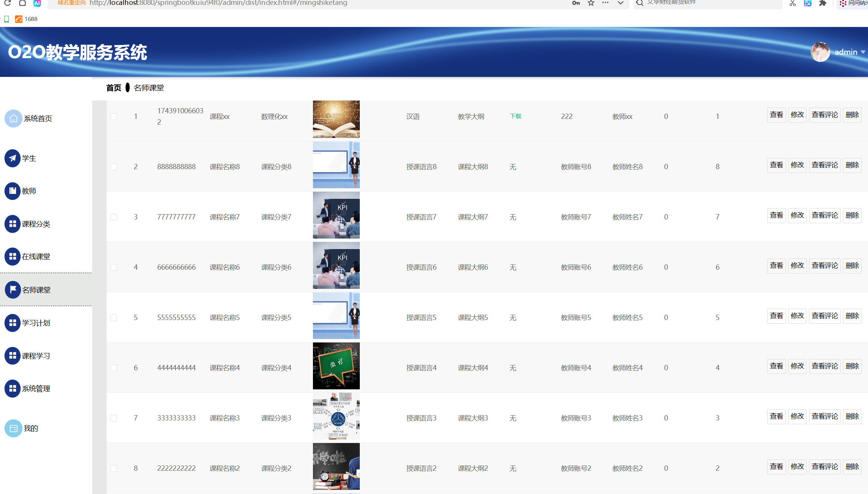Viewport: 868px width, 494px height.
Task: Click the 我的 card icon
Action: click(13, 428)
